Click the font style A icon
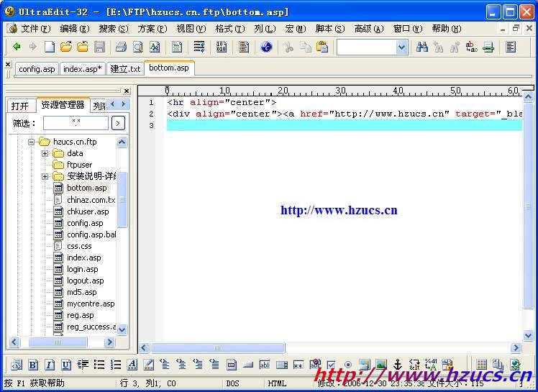This screenshot has width=538, height=392. (x=132, y=365)
